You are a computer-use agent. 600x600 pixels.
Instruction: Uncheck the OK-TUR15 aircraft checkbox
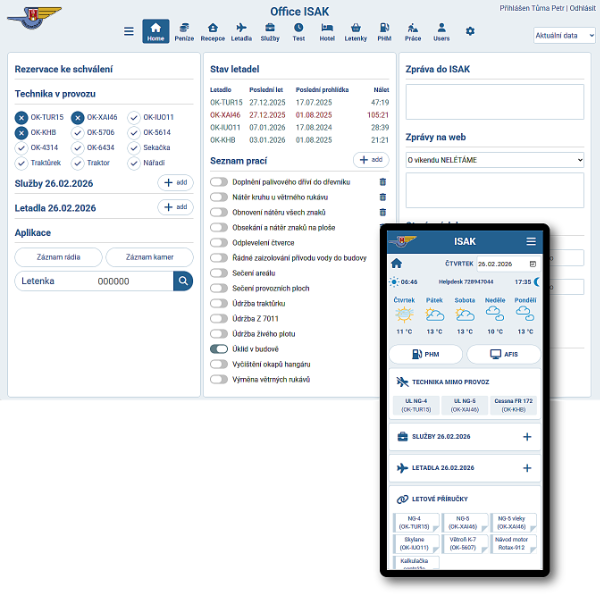click(22, 117)
